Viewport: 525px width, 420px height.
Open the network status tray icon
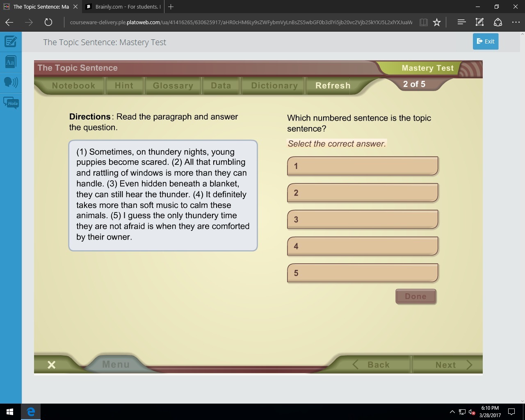point(462,412)
